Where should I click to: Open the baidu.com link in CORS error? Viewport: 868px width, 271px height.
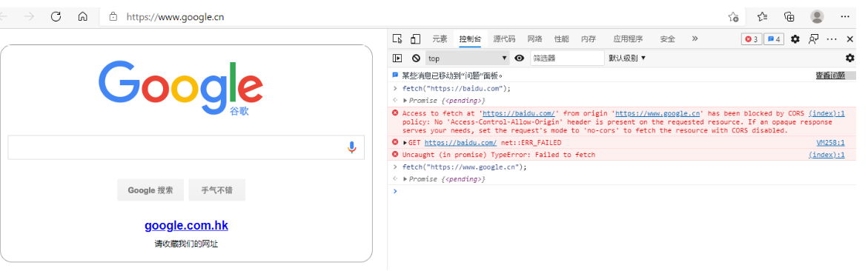[519, 113]
